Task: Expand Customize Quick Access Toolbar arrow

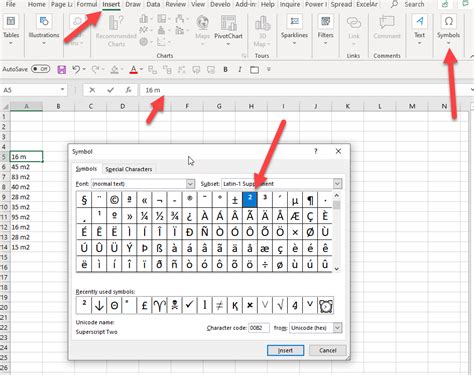Action: coord(269,69)
